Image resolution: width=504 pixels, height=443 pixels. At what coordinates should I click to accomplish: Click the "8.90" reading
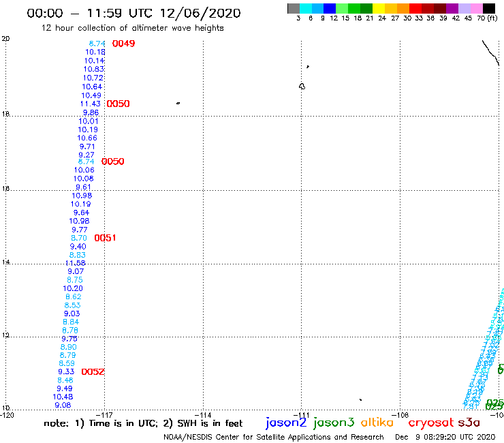pyautogui.click(x=69, y=347)
